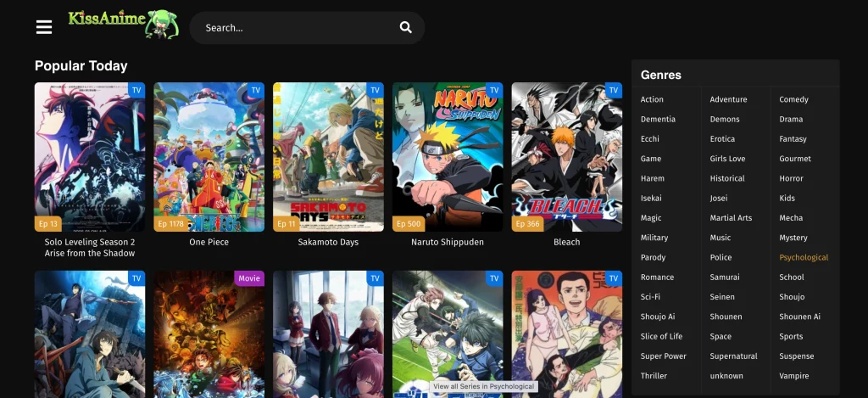Screen dimensions: 868x398
Task: Open the Naruto Shippuden poster thumbnail
Action: tap(448, 157)
